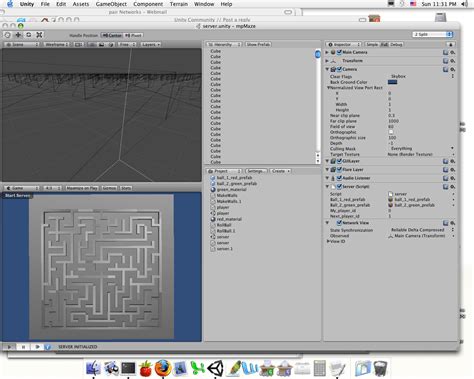Viewport: 474px width, 379px height.
Task: Switch Inspector to Simple mode
Action: click(x=372, y=44)
